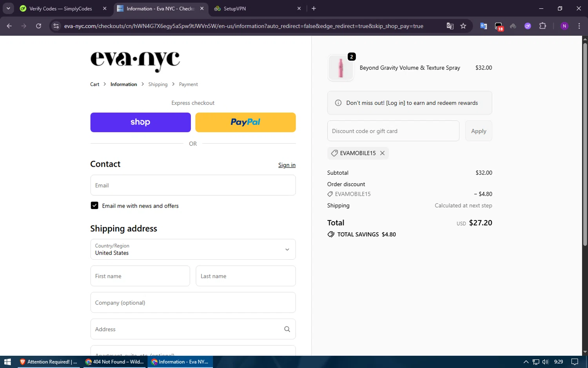Viewport: 588px width, 368px height.
Task: Open Information - Eva NYC taskbar item
Action: pyautogui.click(x=180, y=362)
